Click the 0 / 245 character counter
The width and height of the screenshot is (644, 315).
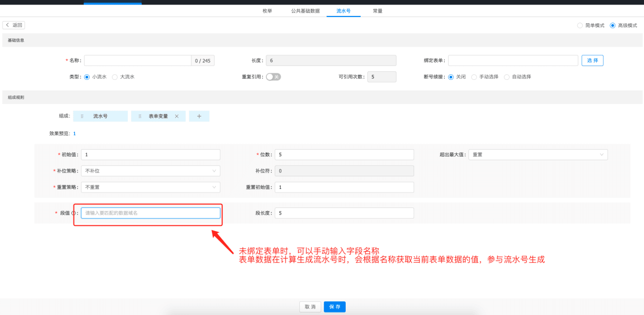pyautogui.click(x=203, y=61)
